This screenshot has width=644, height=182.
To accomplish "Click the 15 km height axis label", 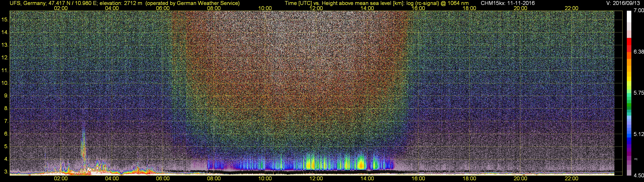I will [x=5, y=19].
